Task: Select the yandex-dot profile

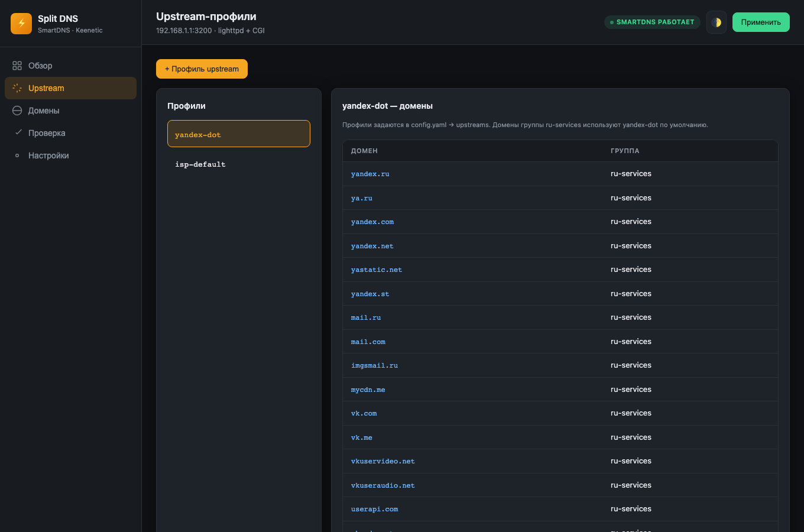Action: (239, 134)
